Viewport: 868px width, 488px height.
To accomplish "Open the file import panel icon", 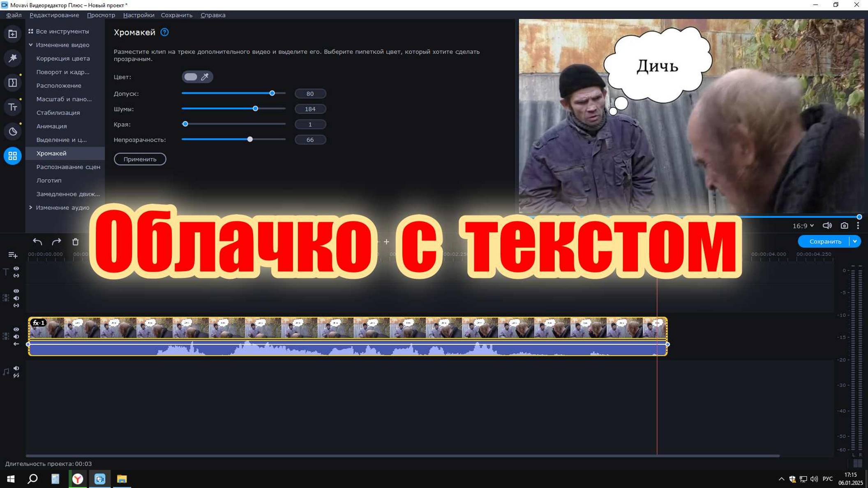I will (x=12, y=34).
